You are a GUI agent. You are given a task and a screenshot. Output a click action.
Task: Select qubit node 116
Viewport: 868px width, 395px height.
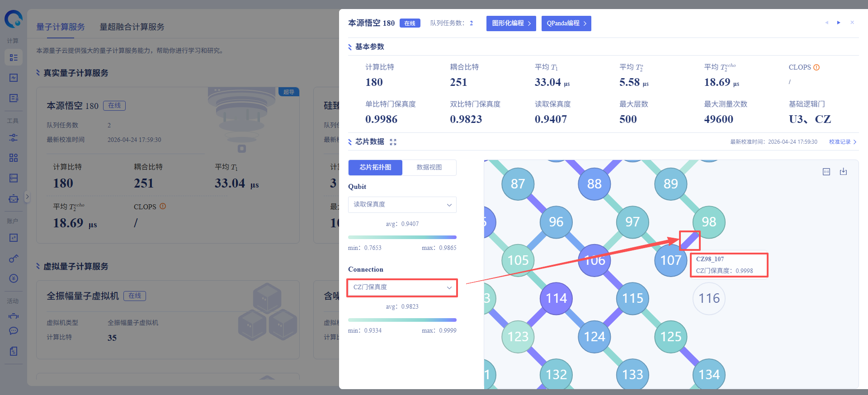point(709,298)
